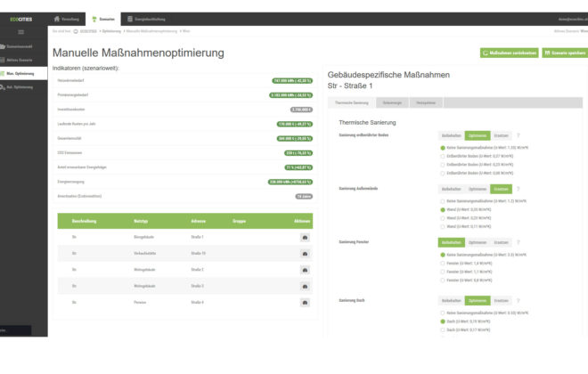Image resolution: width=588 pixels, height=374 pixels.
Task: Open the action icon for the Straße 2 row
Action: (x=305, y=270)
